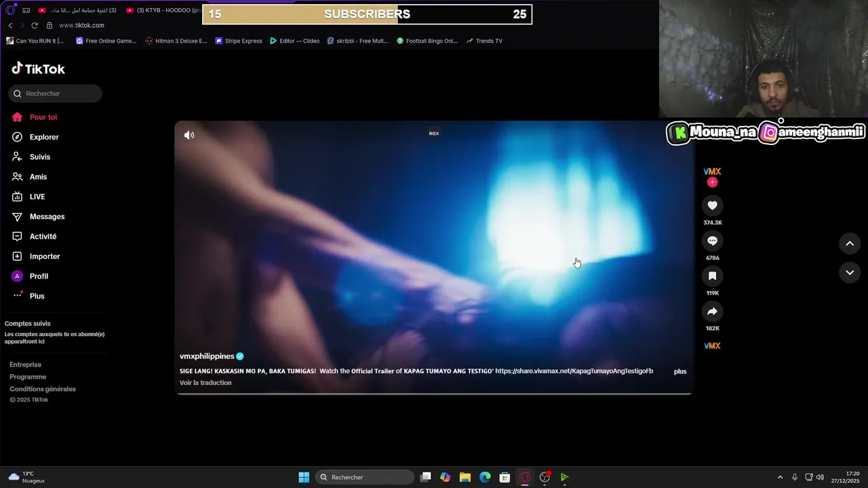Go to previous video with up chevron
Viewport: 868px width, 488px height.
(850, 243)
